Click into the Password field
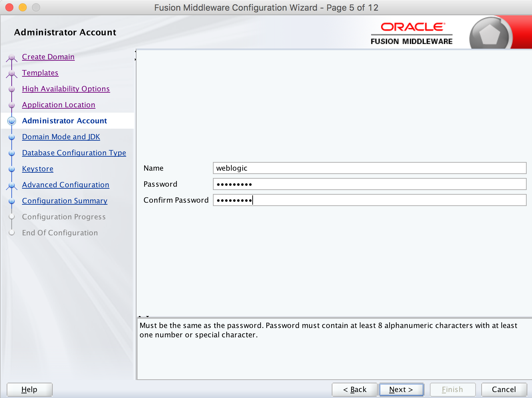 pos(370,184)
